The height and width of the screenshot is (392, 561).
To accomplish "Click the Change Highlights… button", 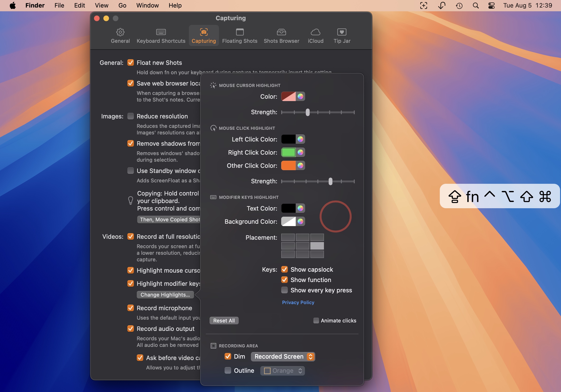I will click(165, 295).
